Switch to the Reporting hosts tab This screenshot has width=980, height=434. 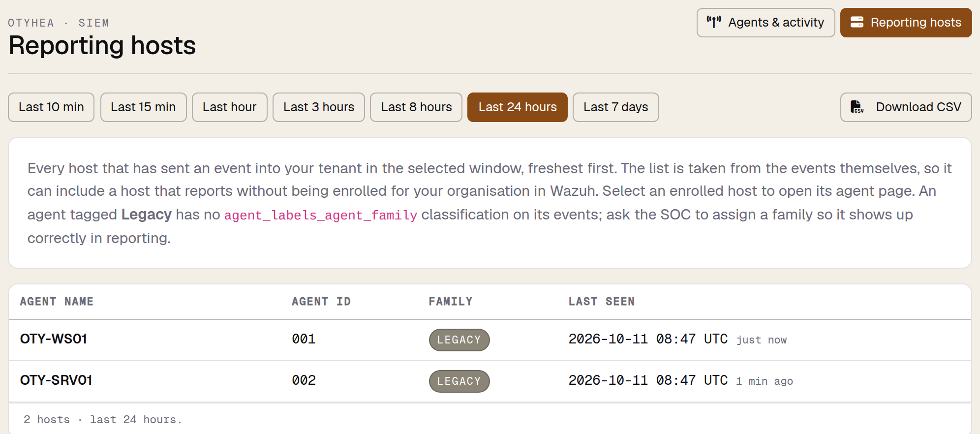(906, 23)
